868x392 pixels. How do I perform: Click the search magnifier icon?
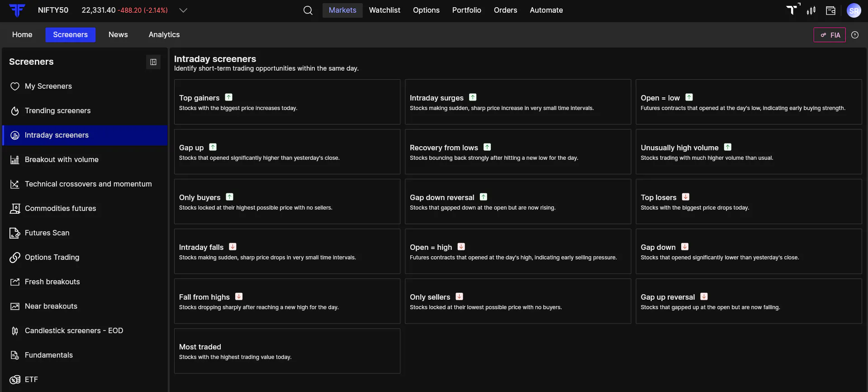pyautogui.click(x=308, y=10)
